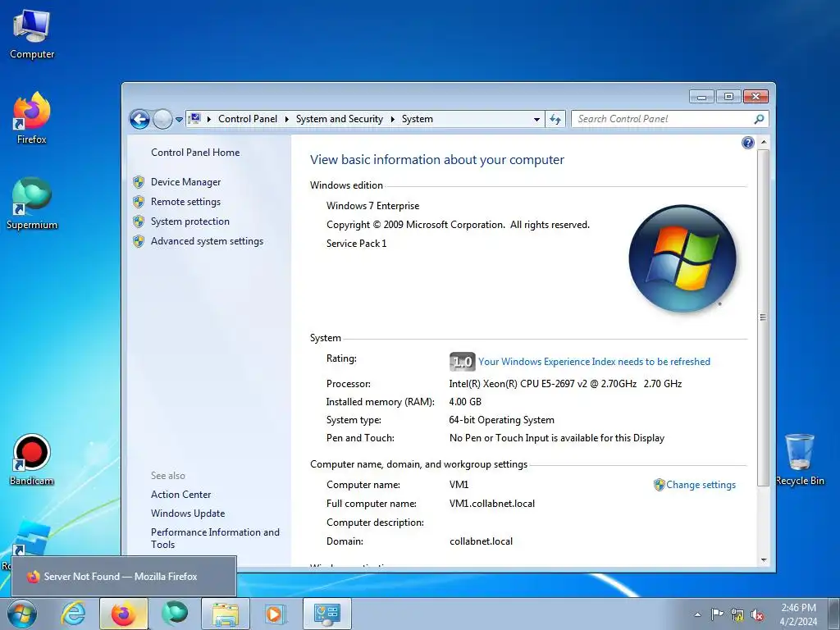Go to System and Security breadcrumb
Image resolution: width=840 pixels, height=630 pixels.
340,119
